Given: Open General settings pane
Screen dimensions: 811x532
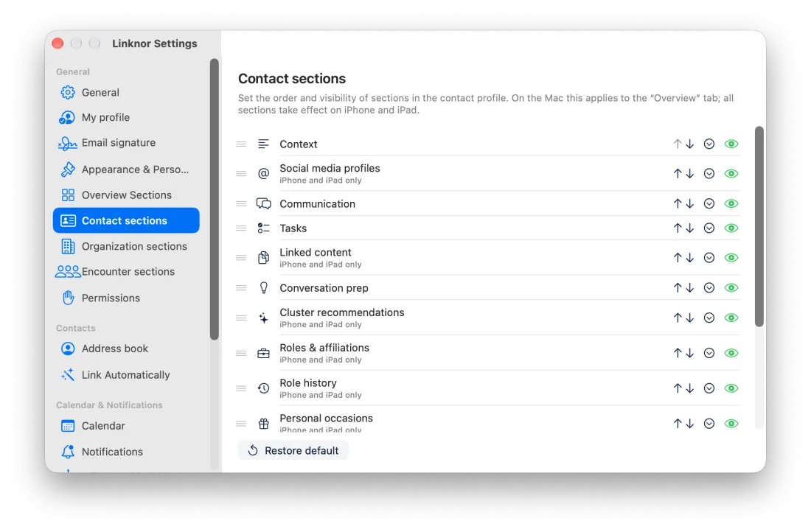Looking at the screenshot, I should coord(126,93).
